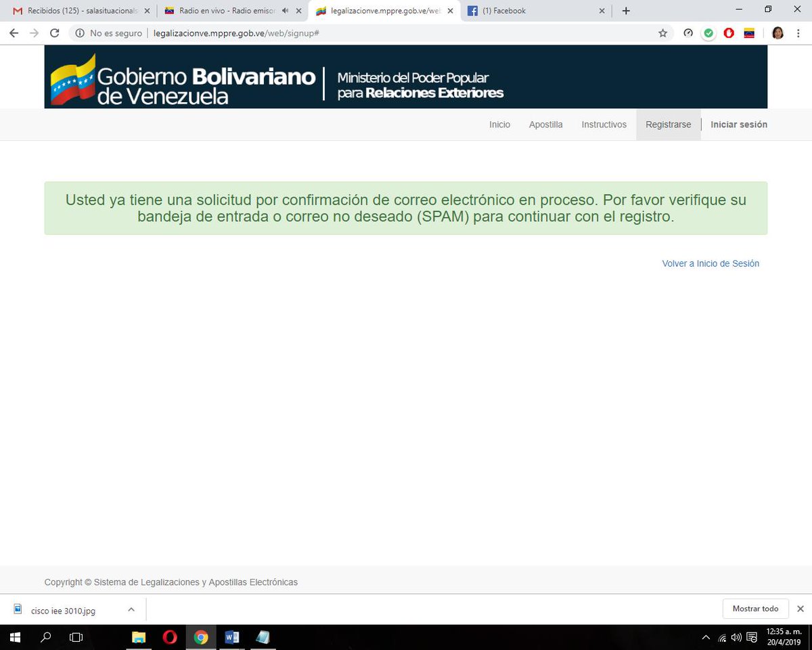Viewport: 812px width, 650px height.
Task: Click the Volver a Inicio de Sesión link
Action: [710, 263]
